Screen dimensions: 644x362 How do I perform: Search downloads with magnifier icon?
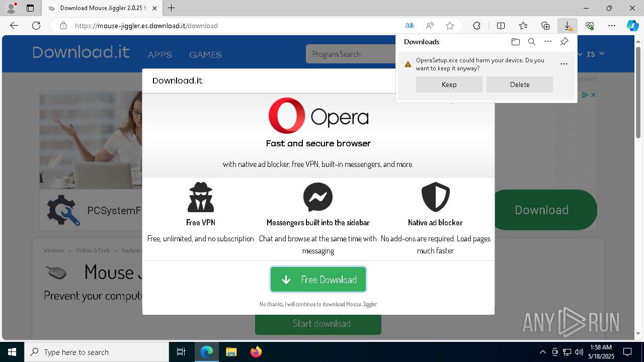tap(531, 42)
